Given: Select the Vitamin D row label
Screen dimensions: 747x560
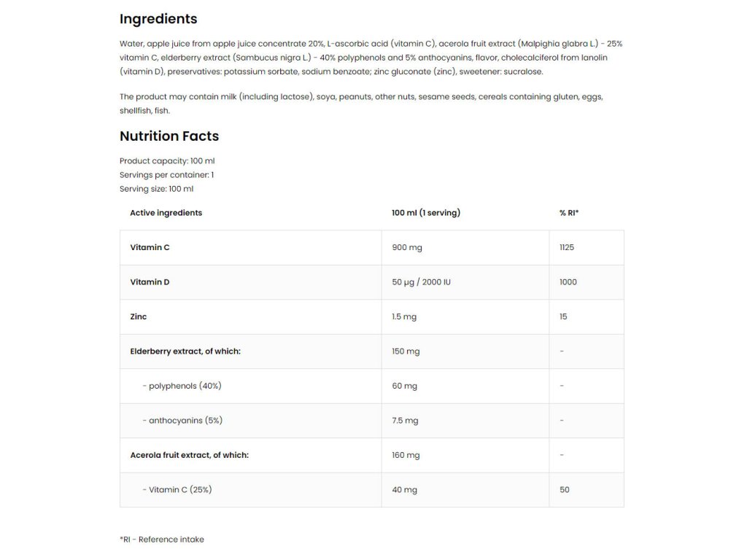Looking at the screenshot, I should pos(150,282).
